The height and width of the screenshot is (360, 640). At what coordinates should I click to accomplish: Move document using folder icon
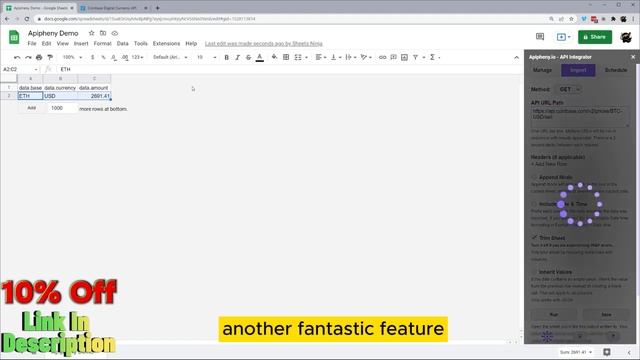(x=103, y=33)
